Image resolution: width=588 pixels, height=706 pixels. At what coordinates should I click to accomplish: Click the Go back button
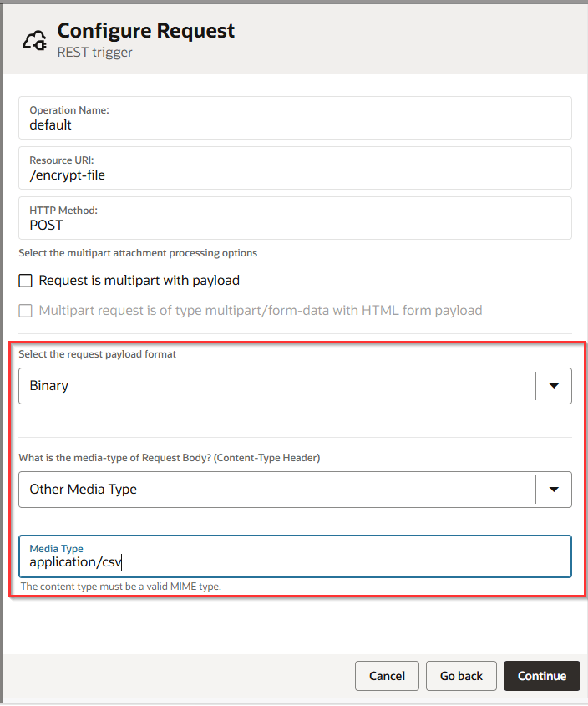(461, 676)
